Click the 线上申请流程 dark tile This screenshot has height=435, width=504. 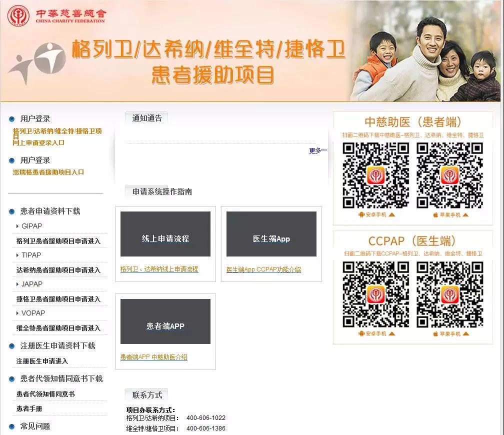(165, 233)
